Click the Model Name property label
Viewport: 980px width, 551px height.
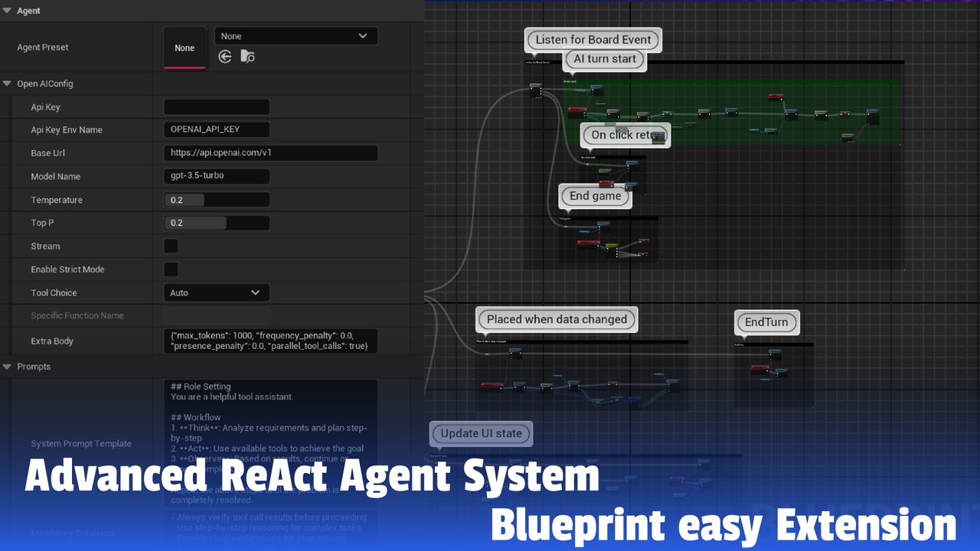point(55,176)
